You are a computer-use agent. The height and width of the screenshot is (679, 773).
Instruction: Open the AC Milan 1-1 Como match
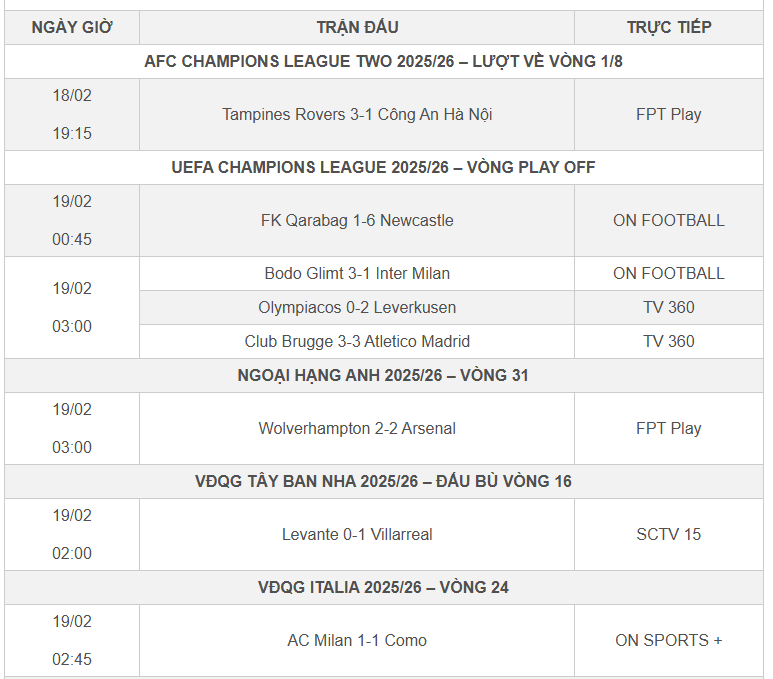(357, 640)
